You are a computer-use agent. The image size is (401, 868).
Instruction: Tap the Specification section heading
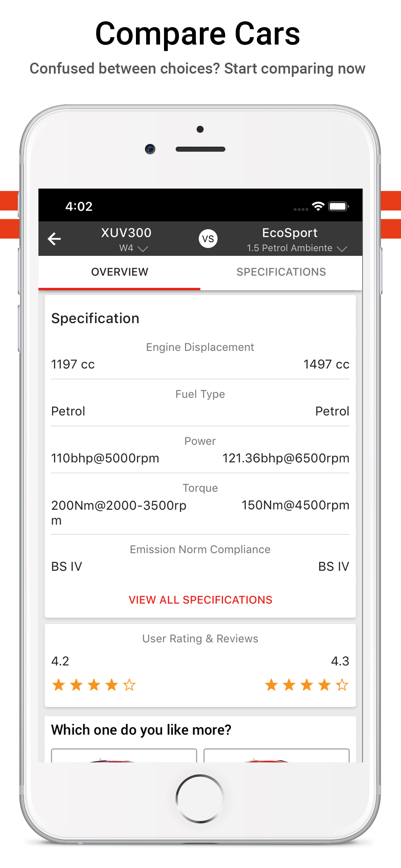(x=95, y=318)
